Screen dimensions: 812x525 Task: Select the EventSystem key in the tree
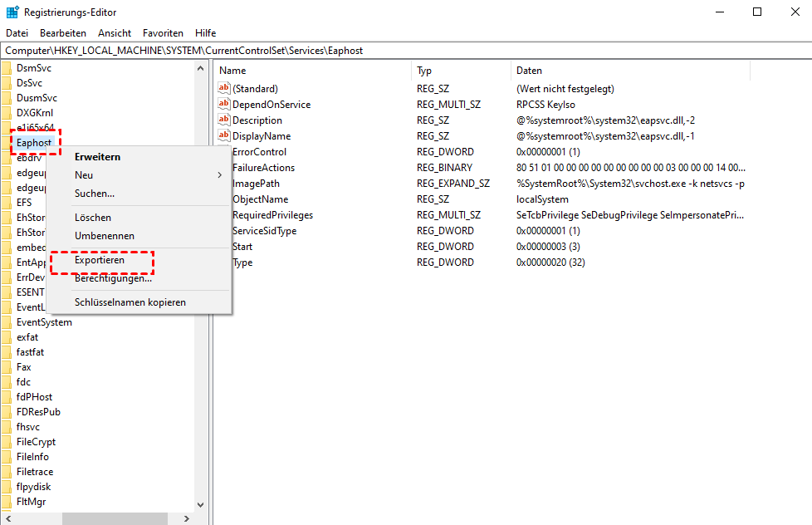pyautogui.click(x=44, y=322)
